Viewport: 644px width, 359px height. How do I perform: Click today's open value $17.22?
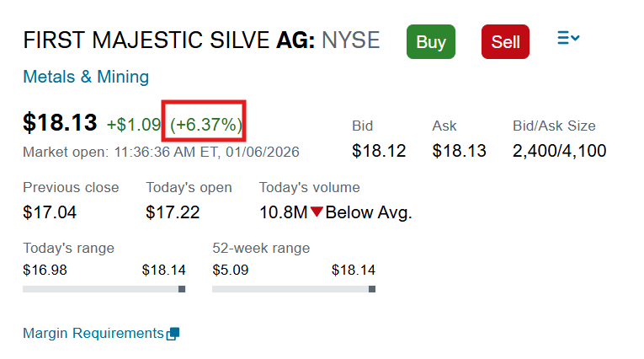(173, 212)
